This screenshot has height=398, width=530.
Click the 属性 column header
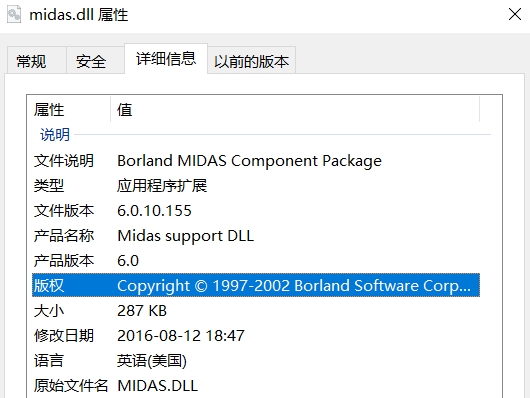pos(69,110)
